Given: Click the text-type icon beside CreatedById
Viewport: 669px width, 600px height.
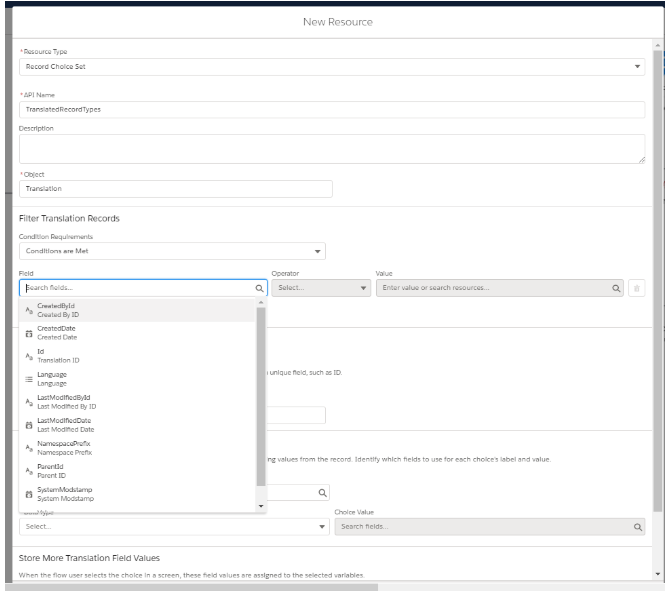Looking at the screenshot, I should 28,311.
